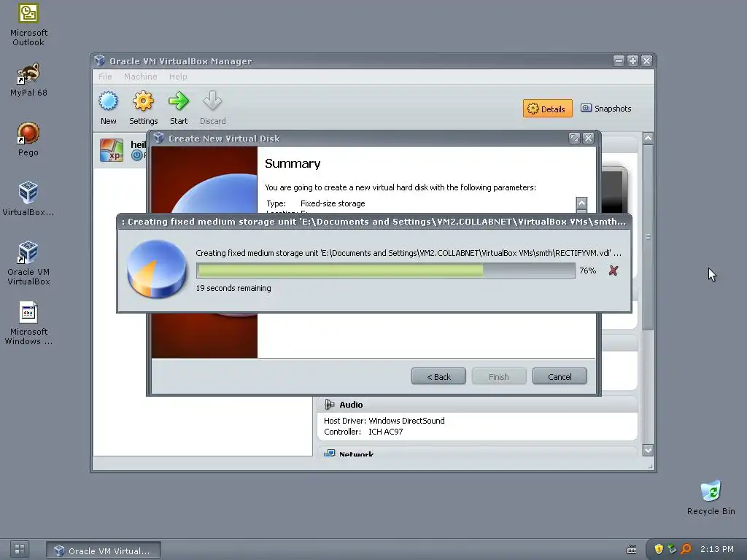Screen dimensions: 747x560
Task: Open the Start menu button
Action: click(x=20, y=549)
